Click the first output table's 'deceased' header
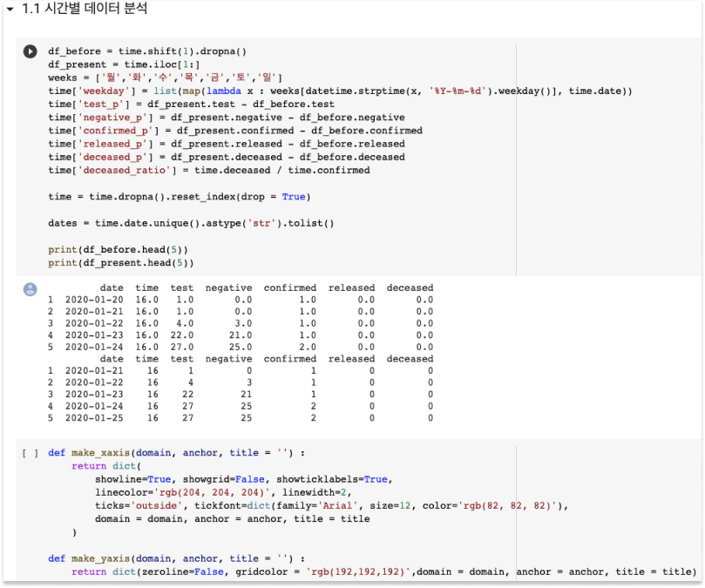The image size is (705, 588). tap(410, 287)
